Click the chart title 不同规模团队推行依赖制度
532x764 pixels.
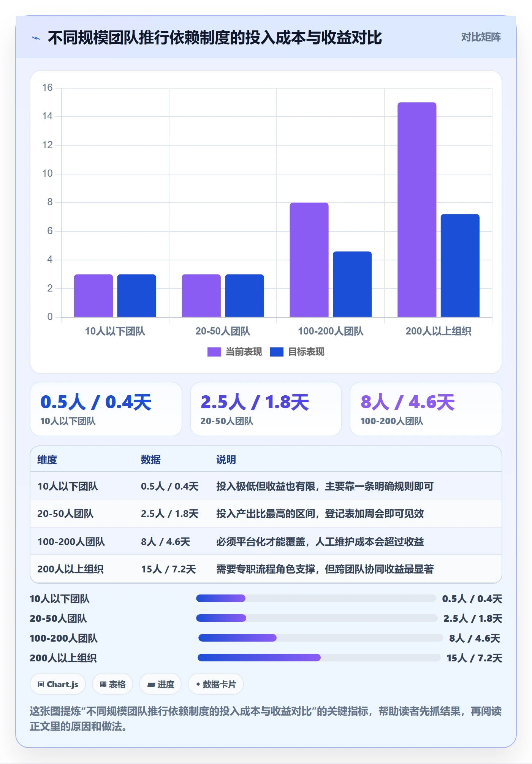tap(215, 38)
